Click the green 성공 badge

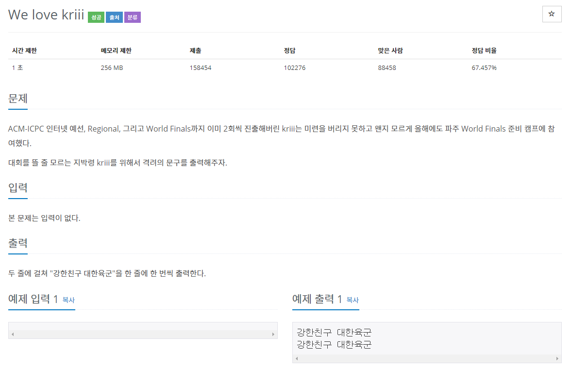[x=96, y=17]
